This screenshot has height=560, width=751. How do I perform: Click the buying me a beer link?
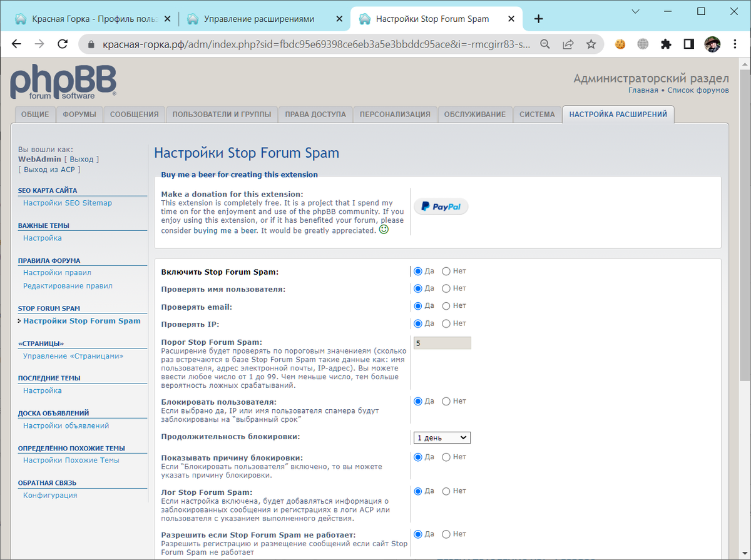(225, 231)
